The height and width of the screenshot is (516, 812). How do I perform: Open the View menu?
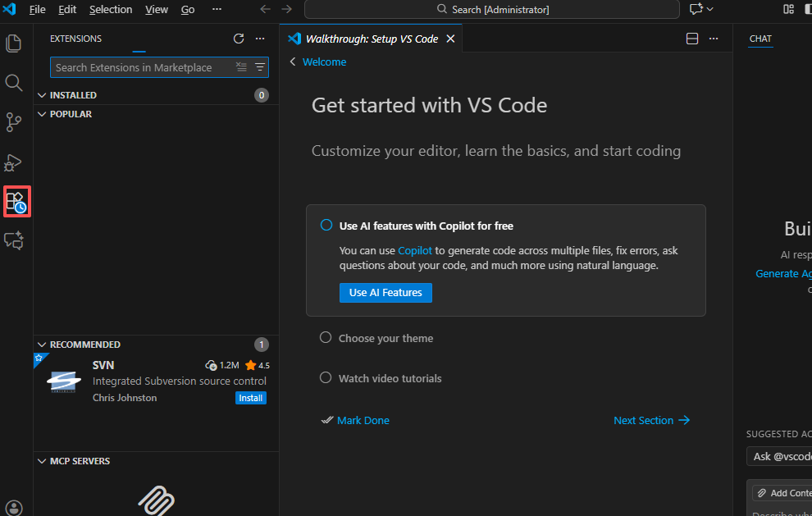[157, 9]
